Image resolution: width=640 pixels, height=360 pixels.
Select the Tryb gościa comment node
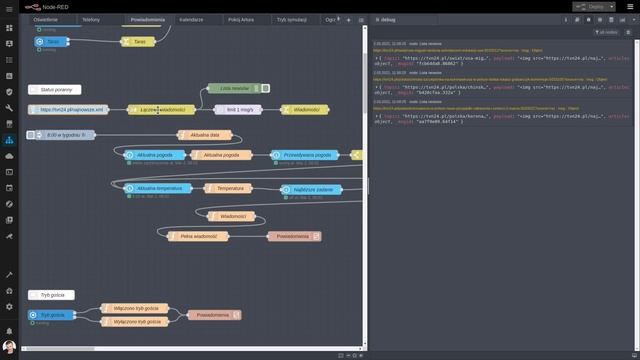[51, 295]
